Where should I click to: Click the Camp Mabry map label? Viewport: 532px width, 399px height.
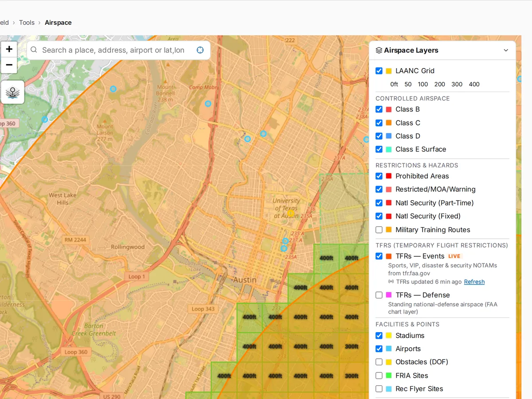(204, 87)
